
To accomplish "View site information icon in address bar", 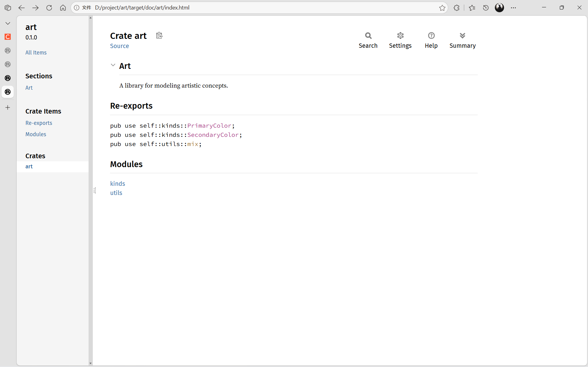I will [x=77, y=8].
